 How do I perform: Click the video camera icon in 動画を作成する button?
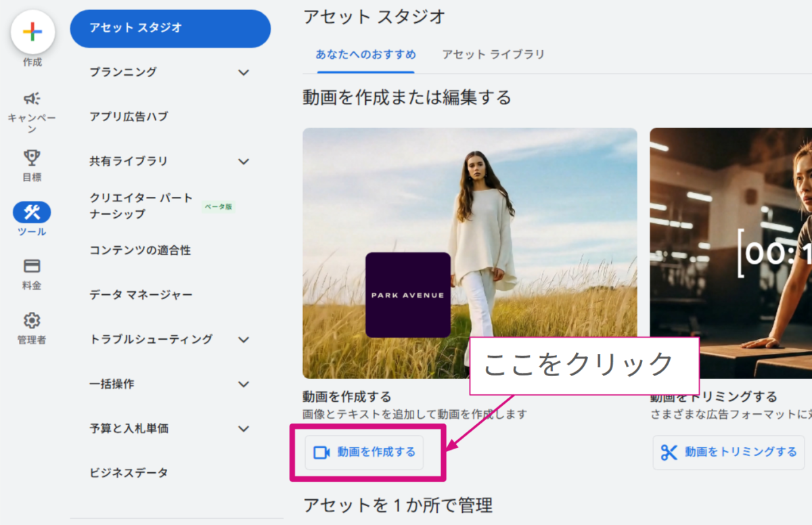pos(322,452)
